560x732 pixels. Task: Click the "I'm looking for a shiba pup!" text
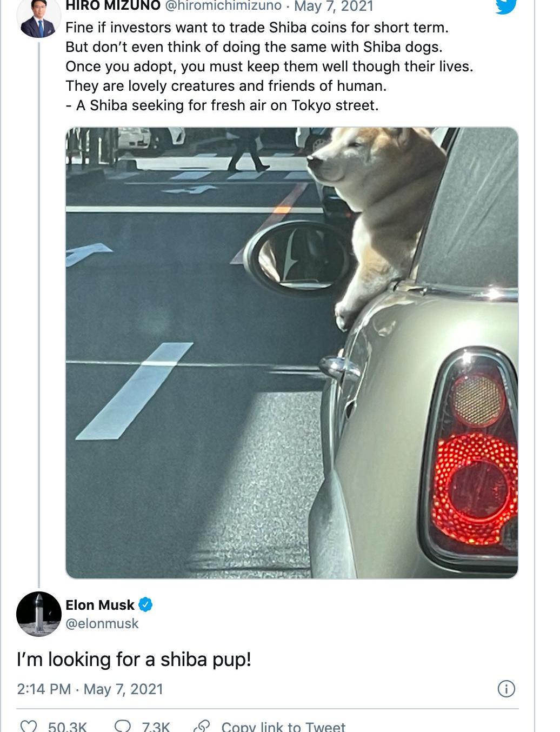[x=134, y=660]
